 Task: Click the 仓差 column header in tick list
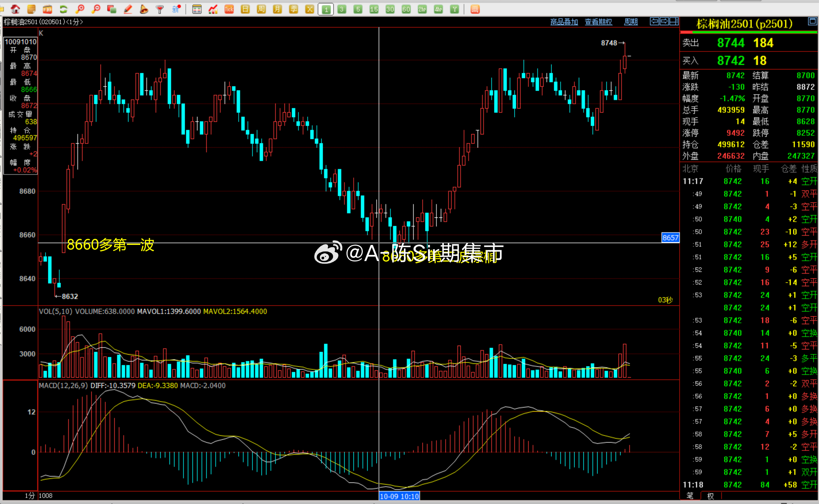click(788, 169)
